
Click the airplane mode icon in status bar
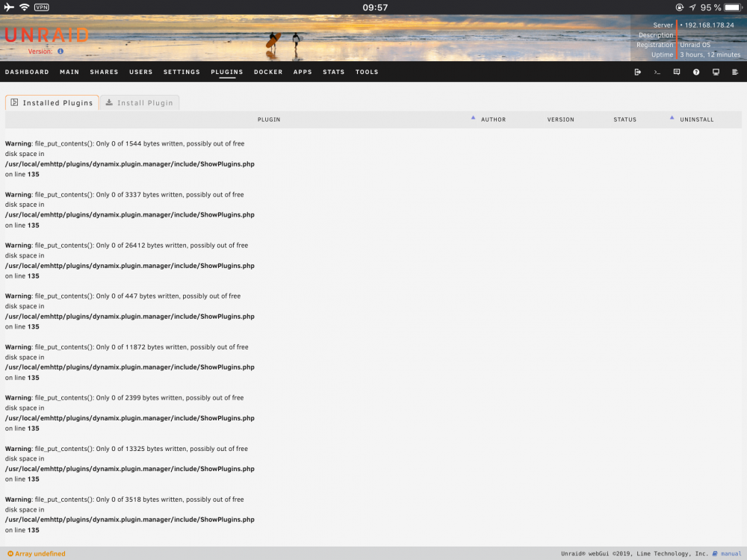[x=9, y=7]
